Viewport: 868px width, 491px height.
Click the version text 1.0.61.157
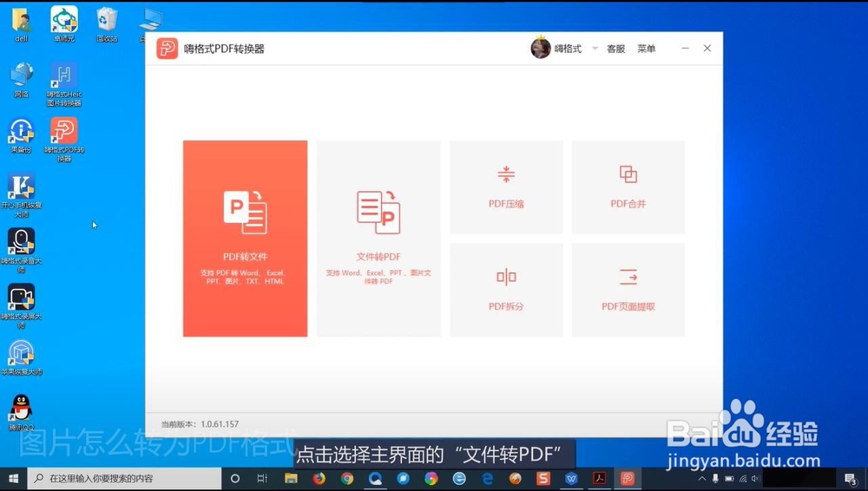220,424
